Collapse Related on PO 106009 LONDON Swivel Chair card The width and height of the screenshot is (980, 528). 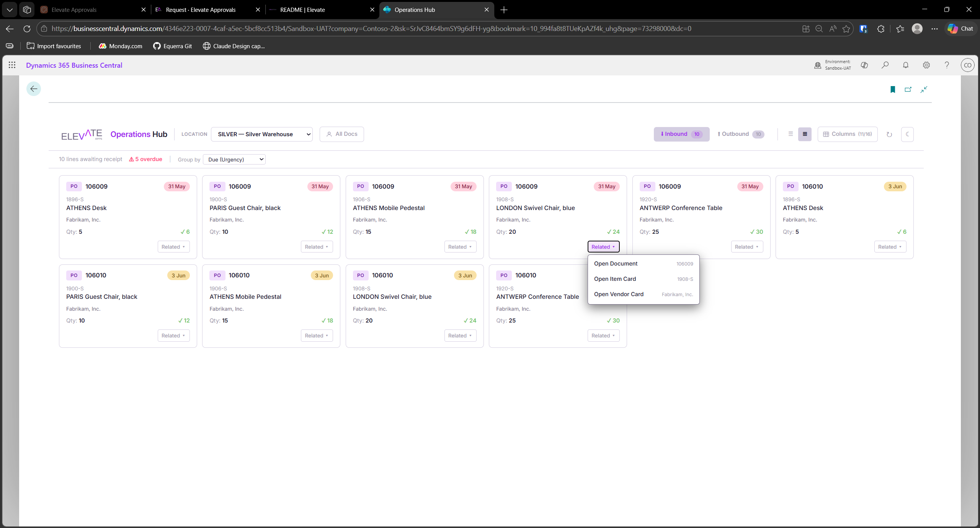point(603,247)
